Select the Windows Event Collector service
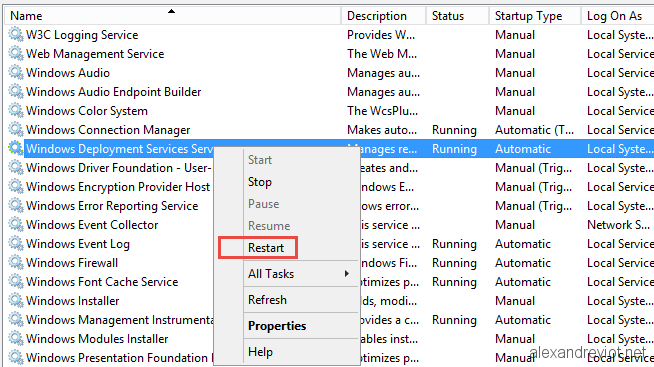 click(92, 224)
